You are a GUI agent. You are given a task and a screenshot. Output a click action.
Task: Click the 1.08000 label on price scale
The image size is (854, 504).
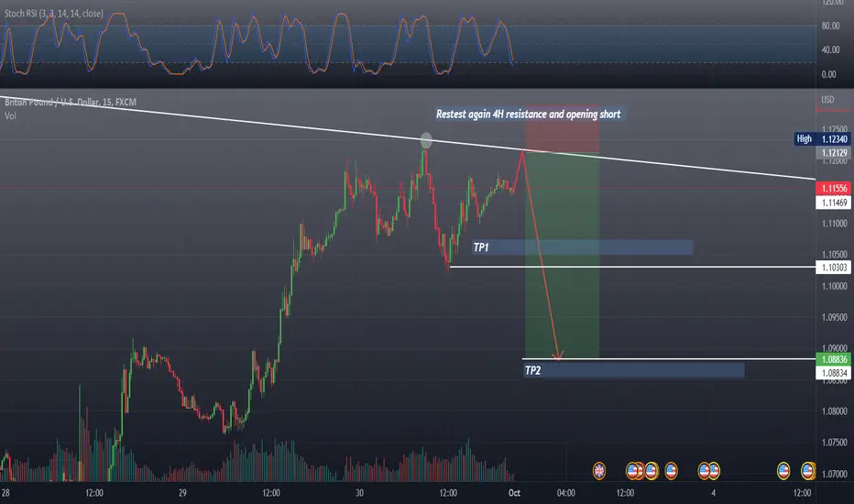[835, 411]
